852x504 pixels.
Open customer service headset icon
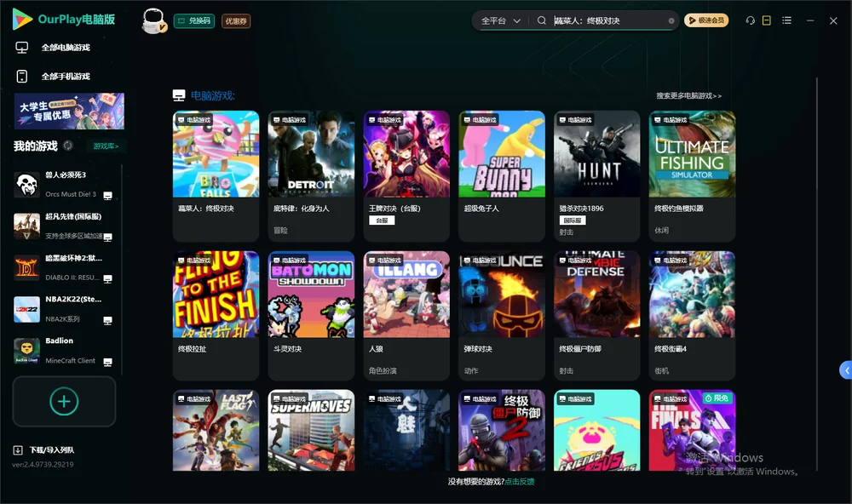(x=750, y=20)
